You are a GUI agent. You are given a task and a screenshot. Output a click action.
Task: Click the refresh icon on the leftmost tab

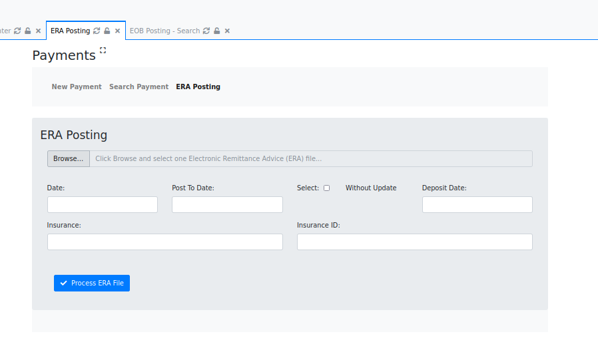coord(17,31)
